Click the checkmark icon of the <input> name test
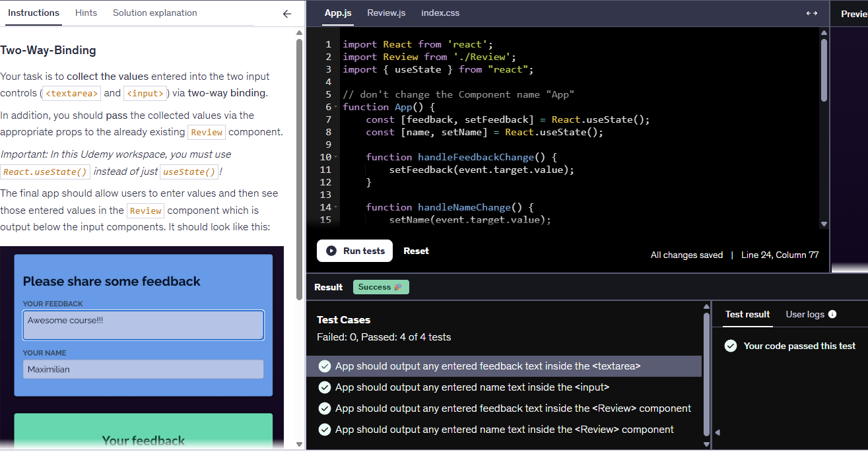 pyautogui.click(x=324, y=387)
